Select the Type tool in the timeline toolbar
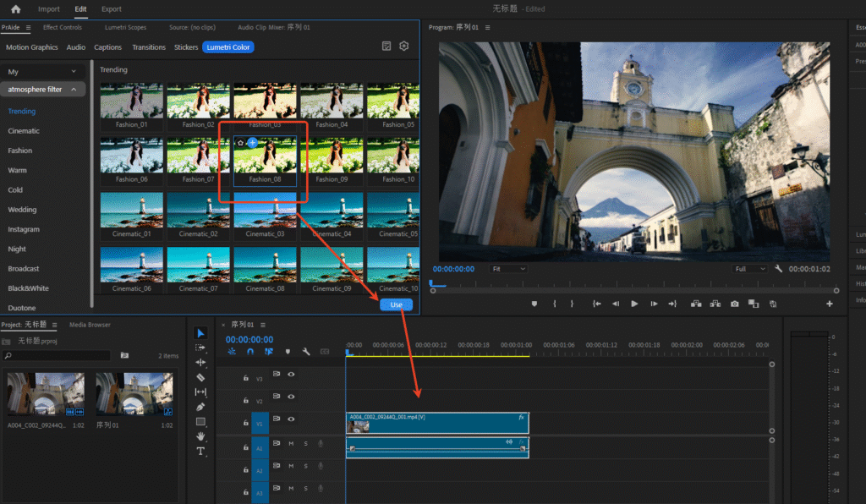Screen dimensions: 866x504 200,452
